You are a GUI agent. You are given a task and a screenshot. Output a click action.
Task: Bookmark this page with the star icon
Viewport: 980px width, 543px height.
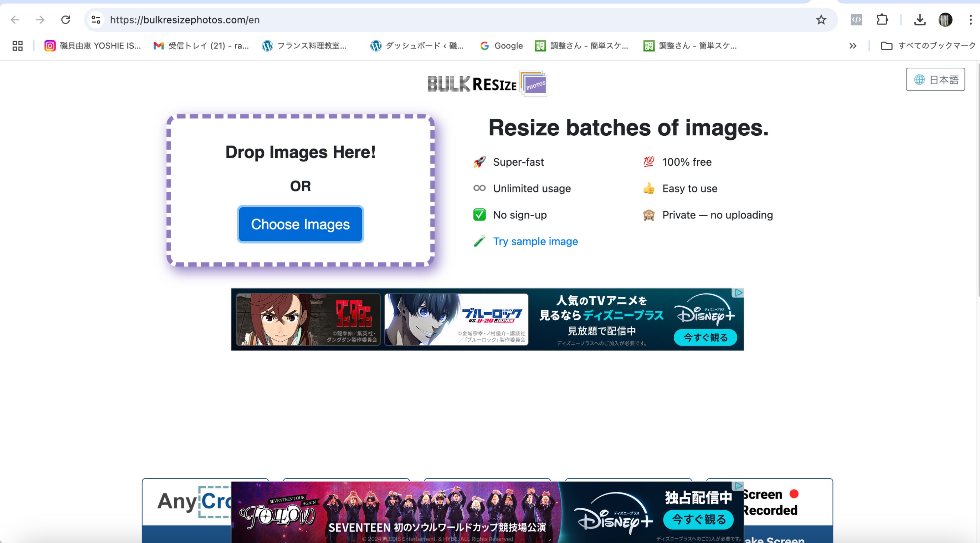[x=821, y=20]
